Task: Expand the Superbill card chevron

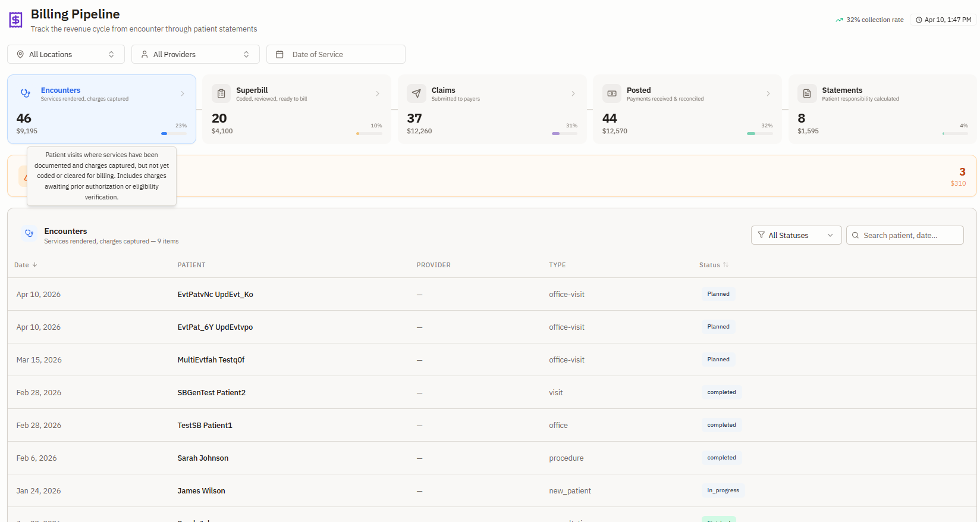Action: pos(378,93)
